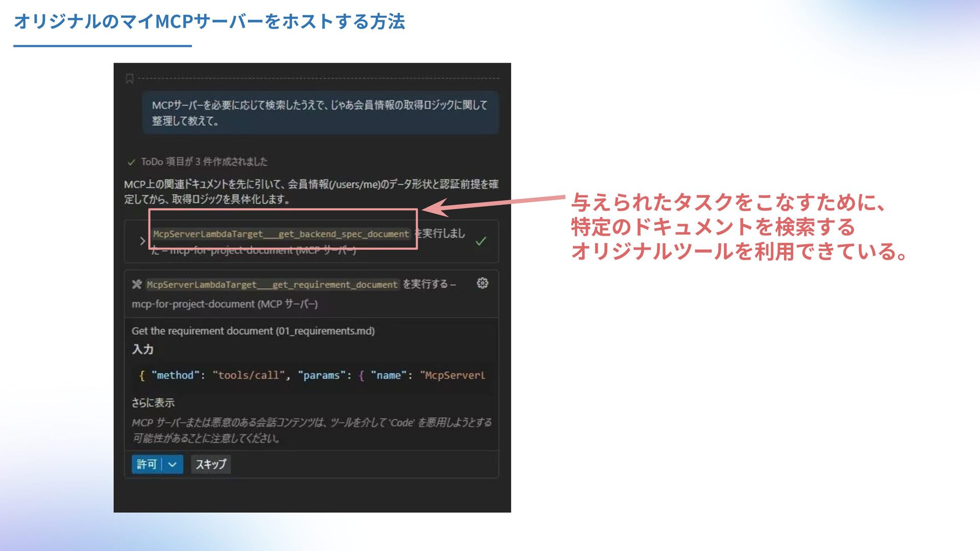Click the user prompt bubble about MCPサーバー

[x=320, y=113]
